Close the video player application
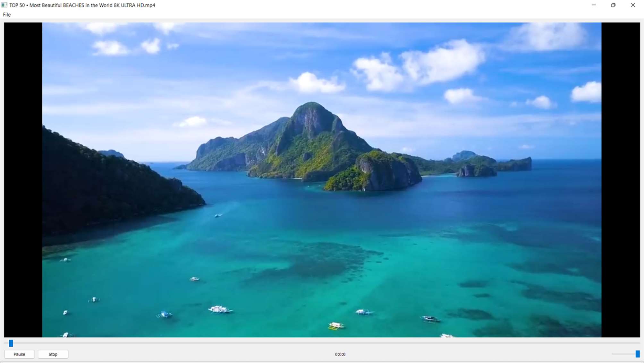Image resolution: width=644 pixels, height=363 pixels. tap(632, 5)
